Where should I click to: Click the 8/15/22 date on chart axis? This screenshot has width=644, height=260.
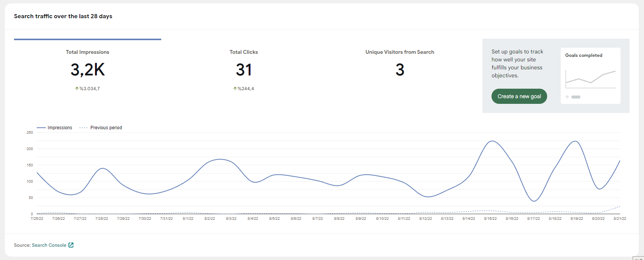tap(490, 219)
